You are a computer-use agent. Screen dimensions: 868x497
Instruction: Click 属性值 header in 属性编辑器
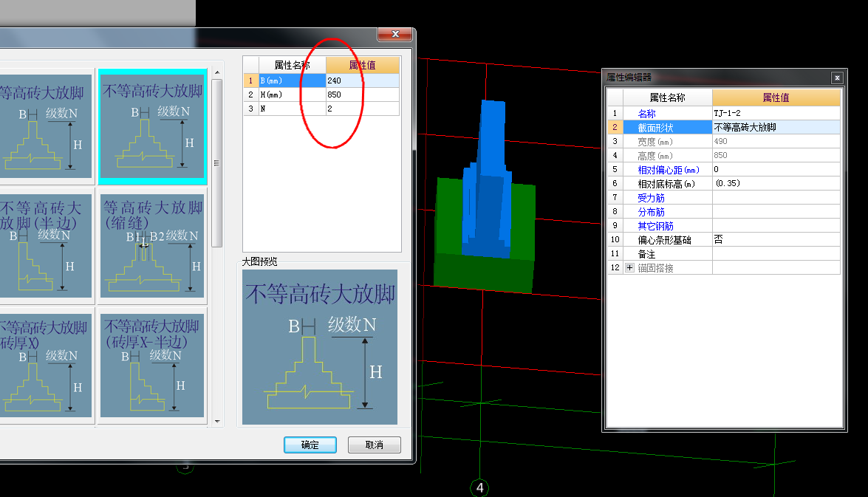pos(776,97)
